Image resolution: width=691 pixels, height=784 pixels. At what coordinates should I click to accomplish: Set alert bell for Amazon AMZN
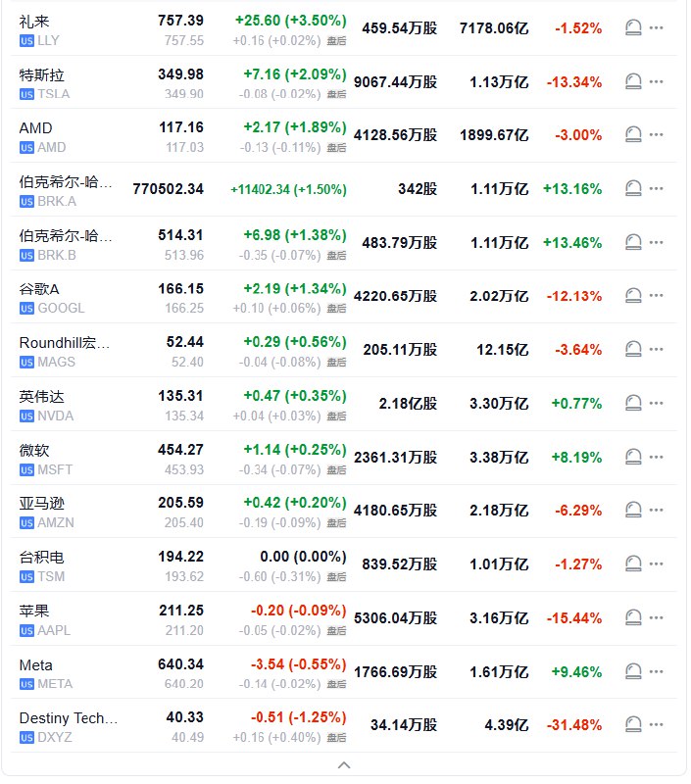[633, 510]
